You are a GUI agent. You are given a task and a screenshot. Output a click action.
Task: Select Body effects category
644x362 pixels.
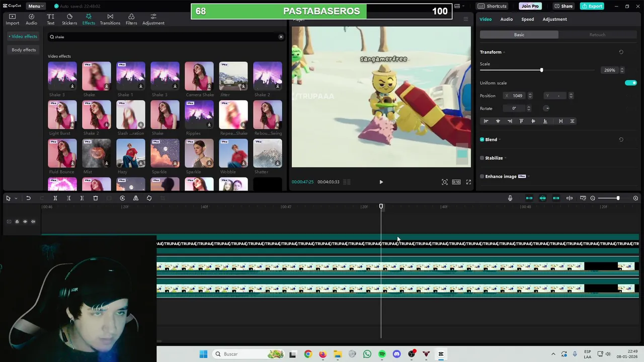click(x=24, y=50)
